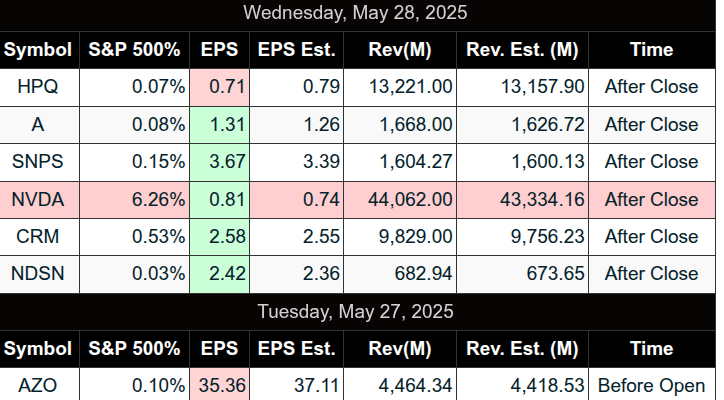
Task: Click the Time header in May 27 table
Action: tap(652, 349)
